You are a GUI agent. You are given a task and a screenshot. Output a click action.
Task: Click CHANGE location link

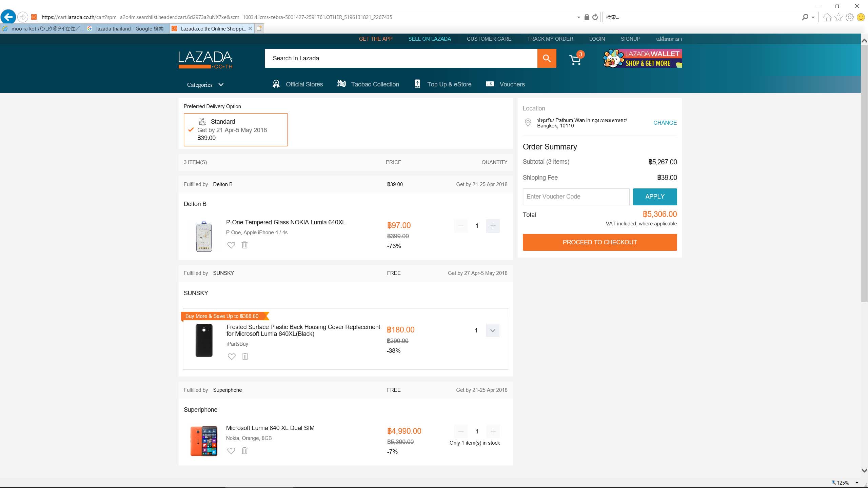click(x=665, y=123)
